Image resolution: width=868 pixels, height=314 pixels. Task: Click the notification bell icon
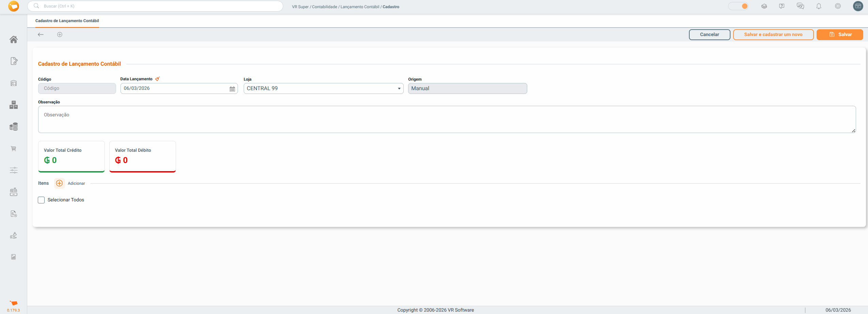[819, 6]
